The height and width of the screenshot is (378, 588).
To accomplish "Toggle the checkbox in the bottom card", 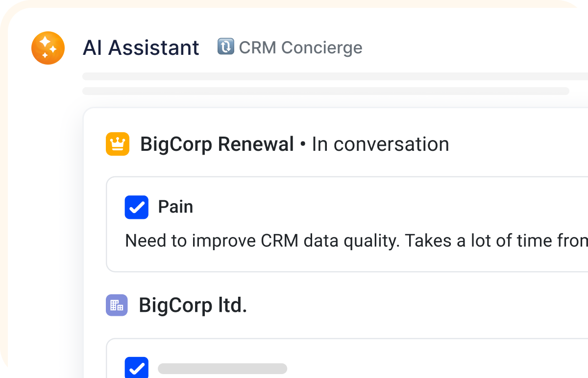I will (136, 368).
